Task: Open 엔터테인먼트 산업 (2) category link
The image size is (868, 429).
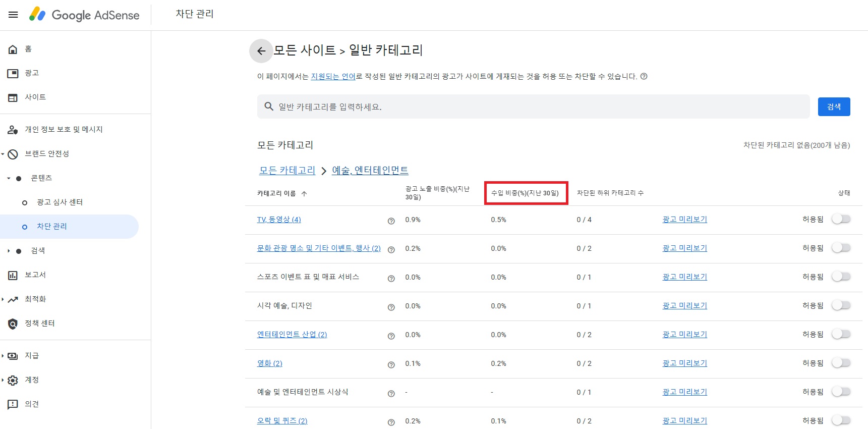Action: click(292, 335)
